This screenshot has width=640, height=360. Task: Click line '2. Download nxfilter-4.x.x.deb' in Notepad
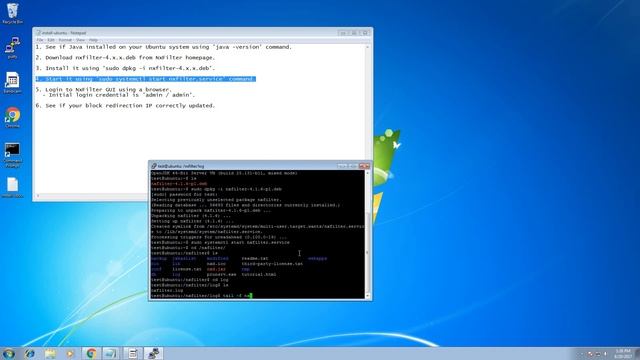125,58
